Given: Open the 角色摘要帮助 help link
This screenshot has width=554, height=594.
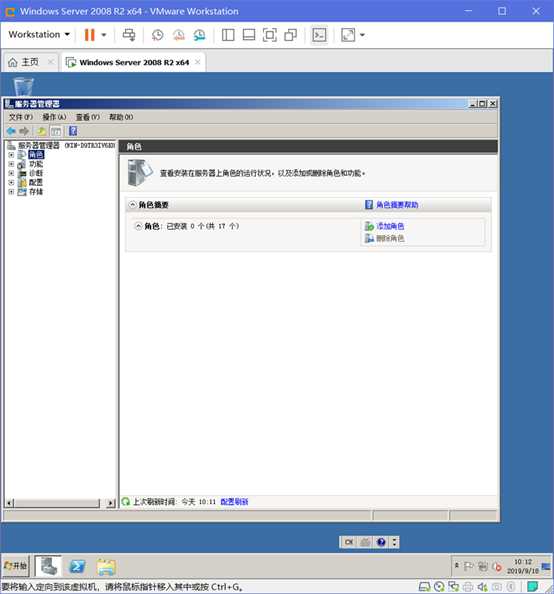Looking at the screenshot, I should coord(397,205).
